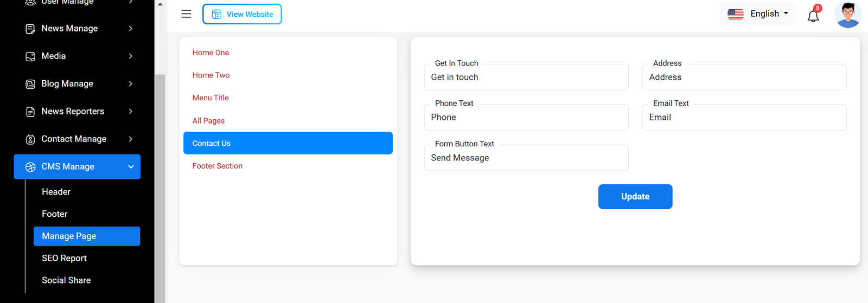Click the View Website button
Screen dimensions: 868x303
242,14
